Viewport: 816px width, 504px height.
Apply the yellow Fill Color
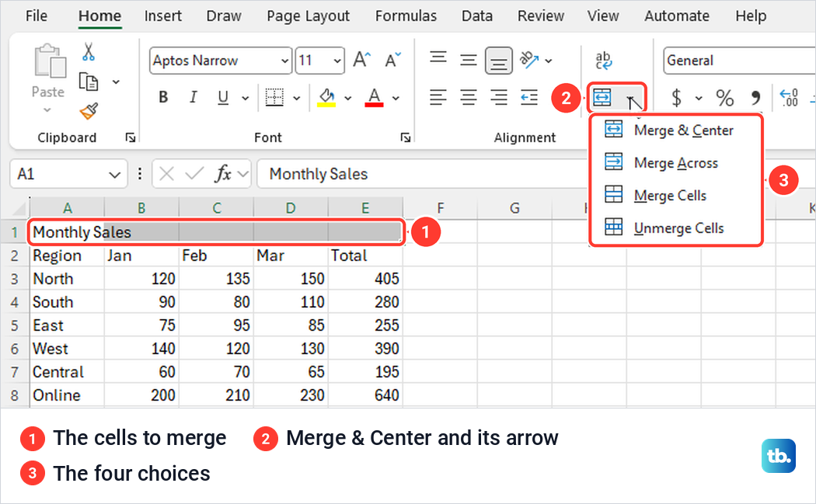pyautogui.click(x=326, y=97)
